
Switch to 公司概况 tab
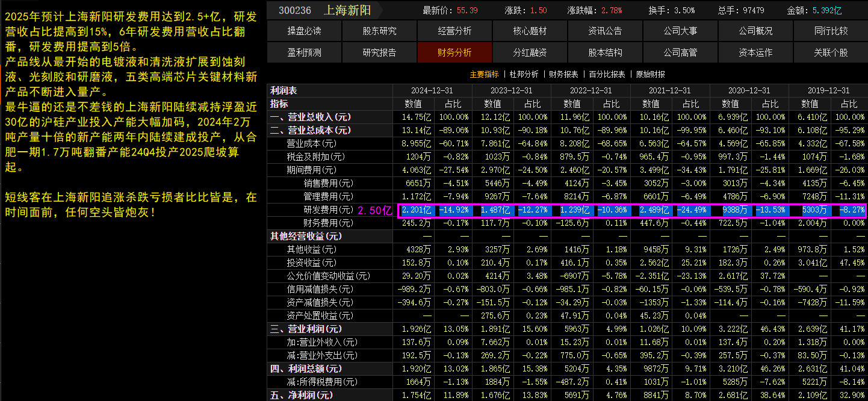[755, 31]
